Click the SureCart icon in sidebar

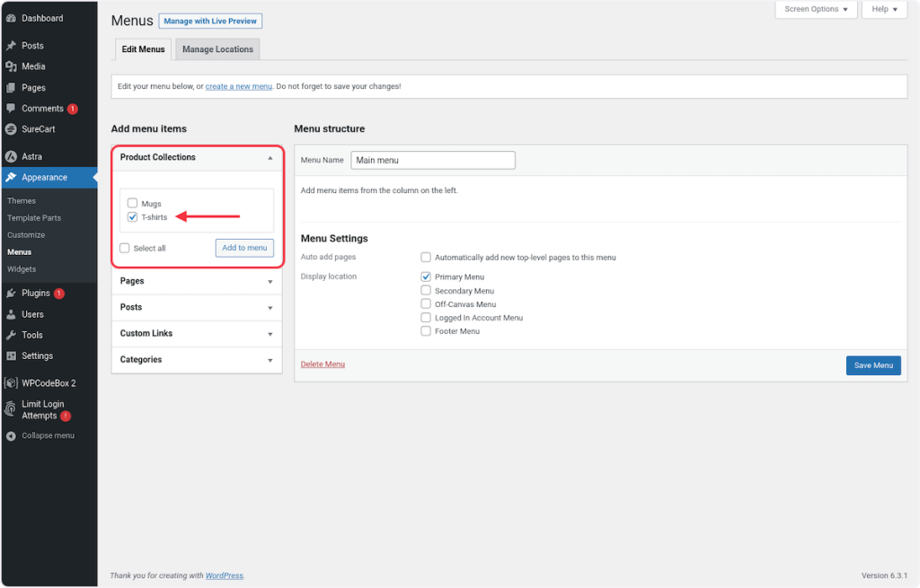[11, 129]
